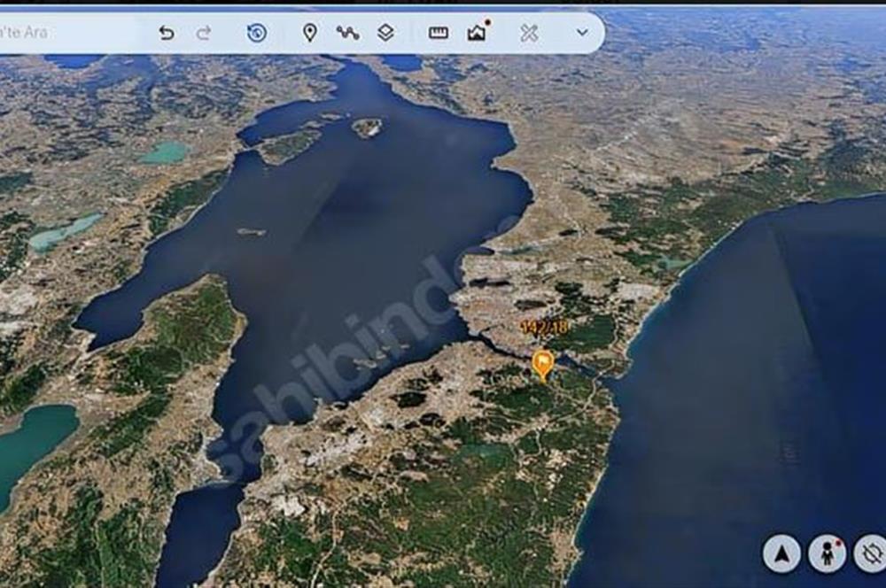
Task: Expand the toolbar overflow chevron
Action: tap(581, 34)
